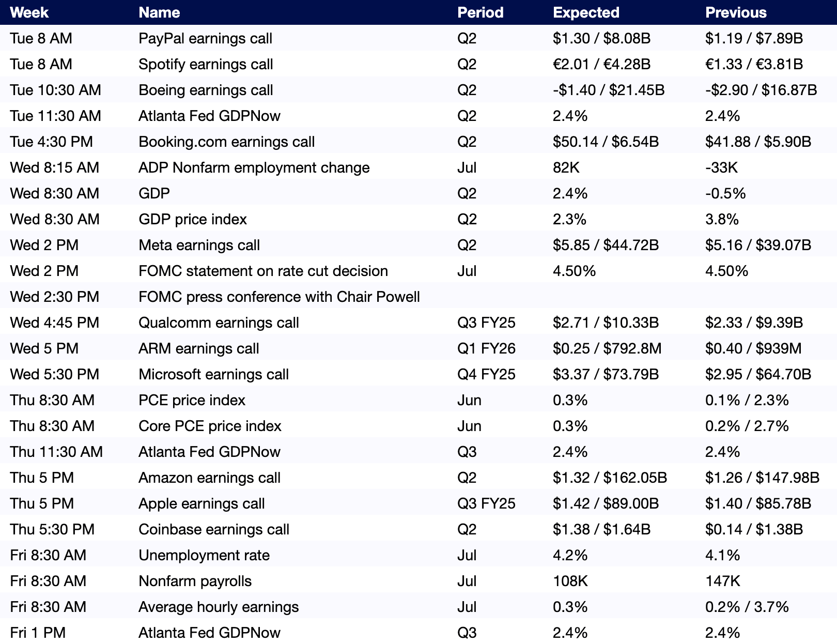Select FOMC statement on rate cut decision
The width and height of the screenshot is (837, 644).
(x=263, y=271)
